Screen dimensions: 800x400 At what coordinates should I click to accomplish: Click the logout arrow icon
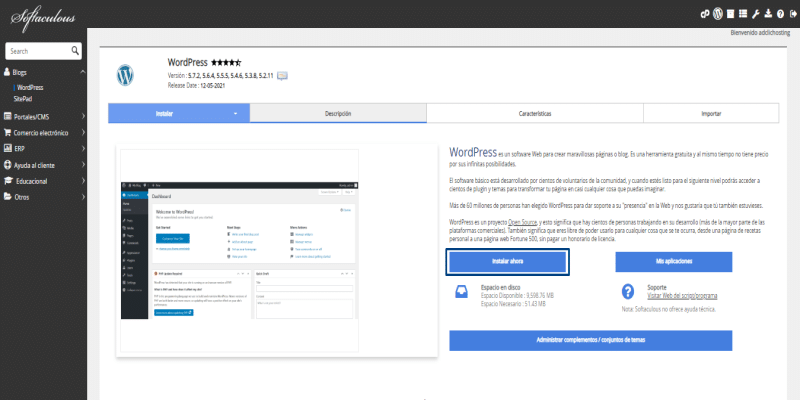(793, 14)
